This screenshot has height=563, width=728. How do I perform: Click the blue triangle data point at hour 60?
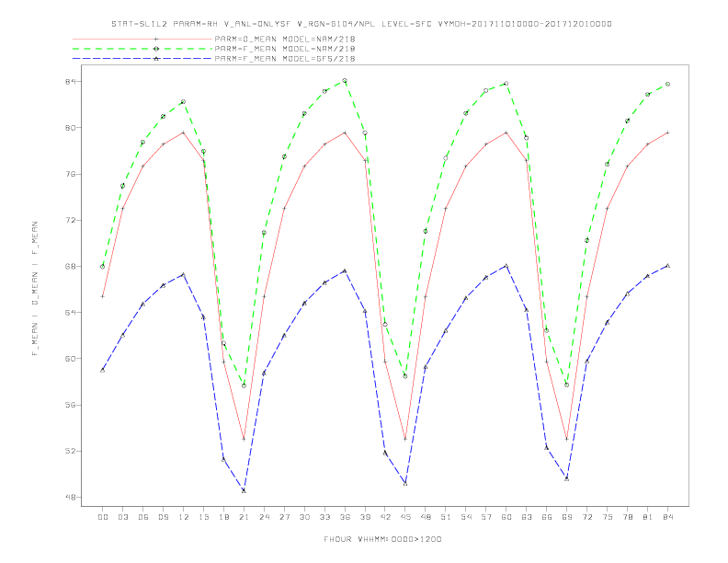point(506,266)
